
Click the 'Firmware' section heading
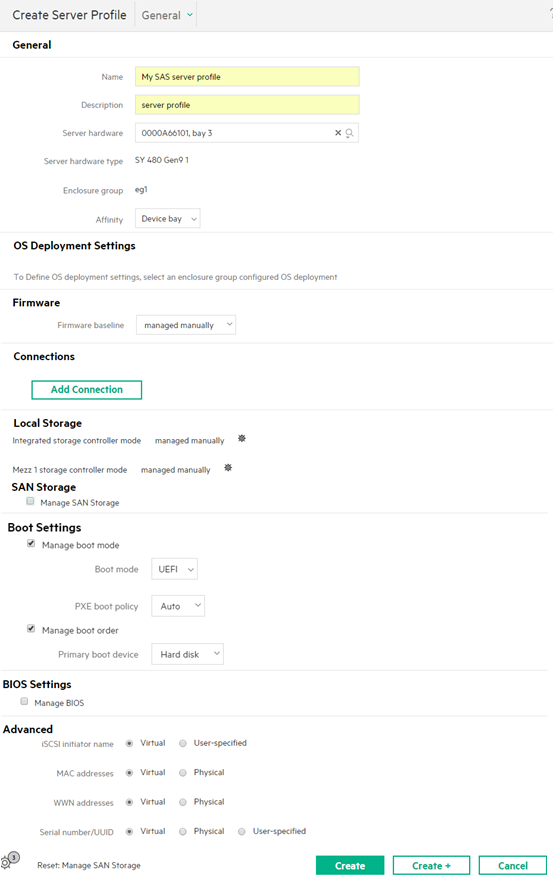tap(36, 303)
